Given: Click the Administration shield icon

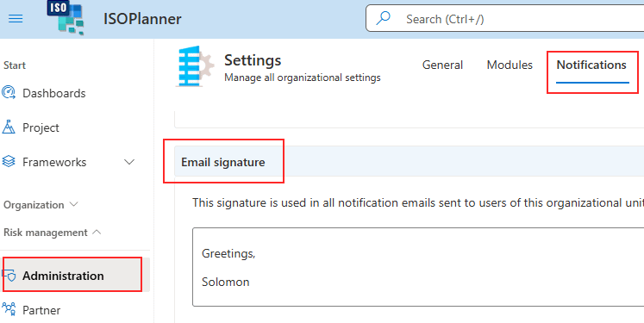Looking at the screenshot, I should pos(9,276).
